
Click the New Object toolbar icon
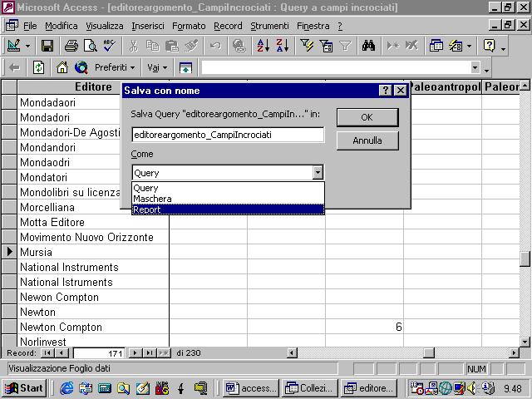tap(456, 46)
